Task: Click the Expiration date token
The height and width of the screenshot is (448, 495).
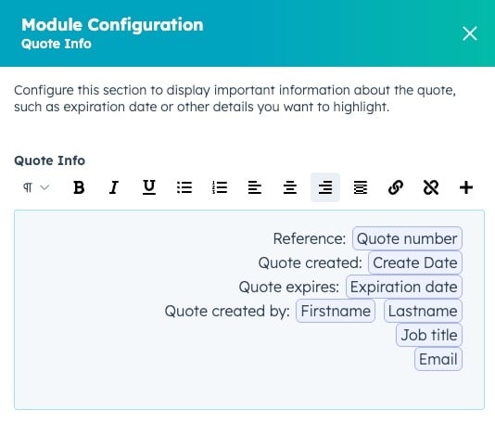Action: (x=404, y=287)
